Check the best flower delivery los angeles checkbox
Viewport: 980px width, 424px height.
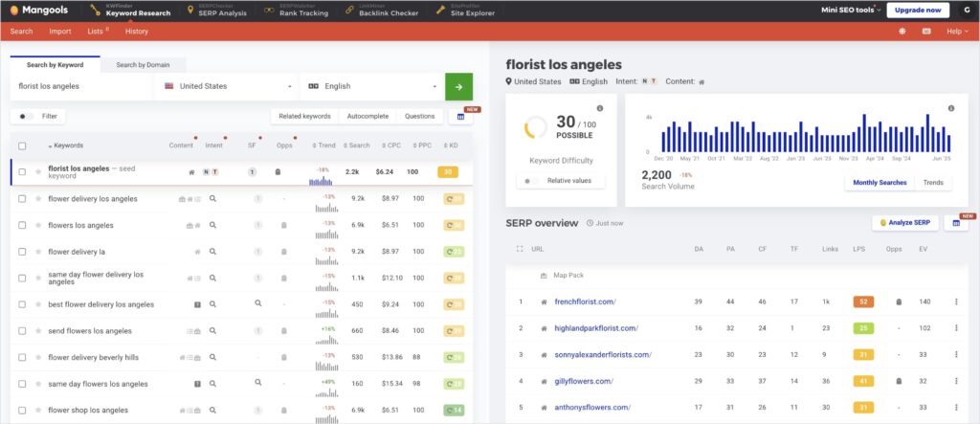pos(23,304)
